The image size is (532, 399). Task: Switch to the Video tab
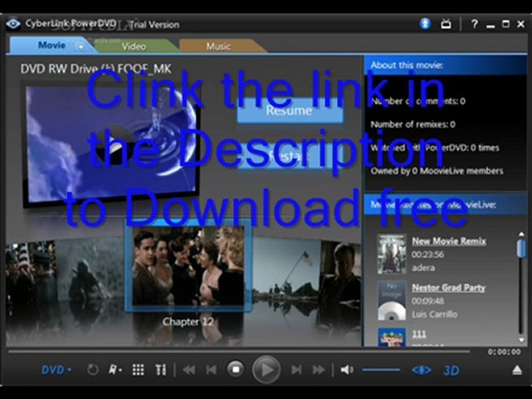click(x=134, y=47)
